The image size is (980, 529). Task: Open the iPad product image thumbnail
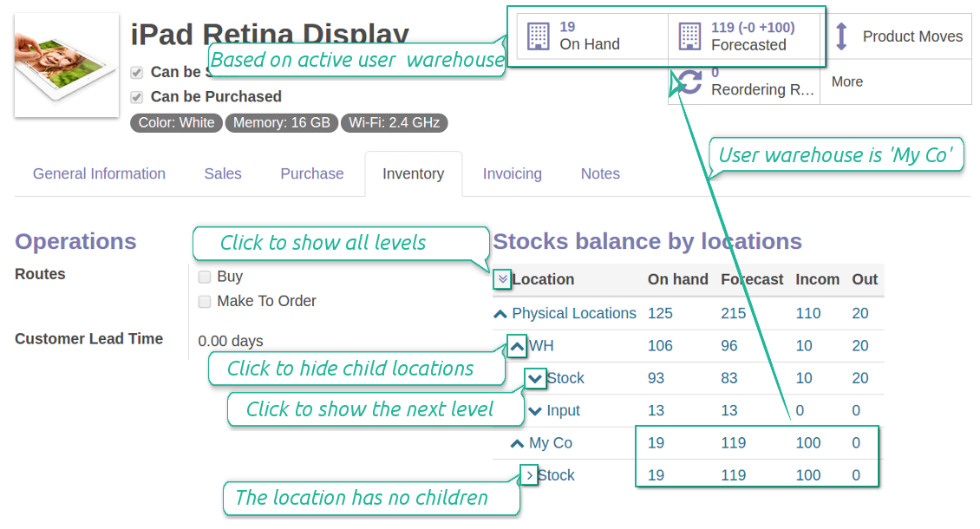click(66, 65)
